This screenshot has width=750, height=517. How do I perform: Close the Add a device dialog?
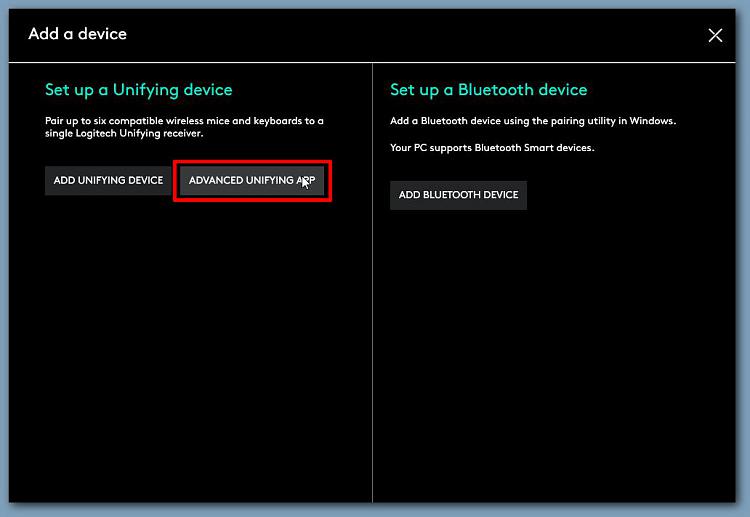tap(715, 35)
